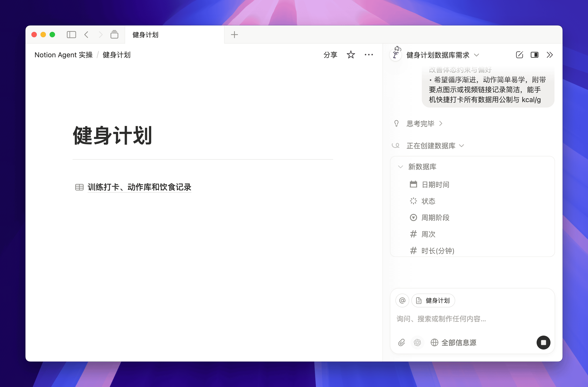Expand the 思考完毕 reasoning section
Viewport: 588px width, 387px height.
[424, 123]
